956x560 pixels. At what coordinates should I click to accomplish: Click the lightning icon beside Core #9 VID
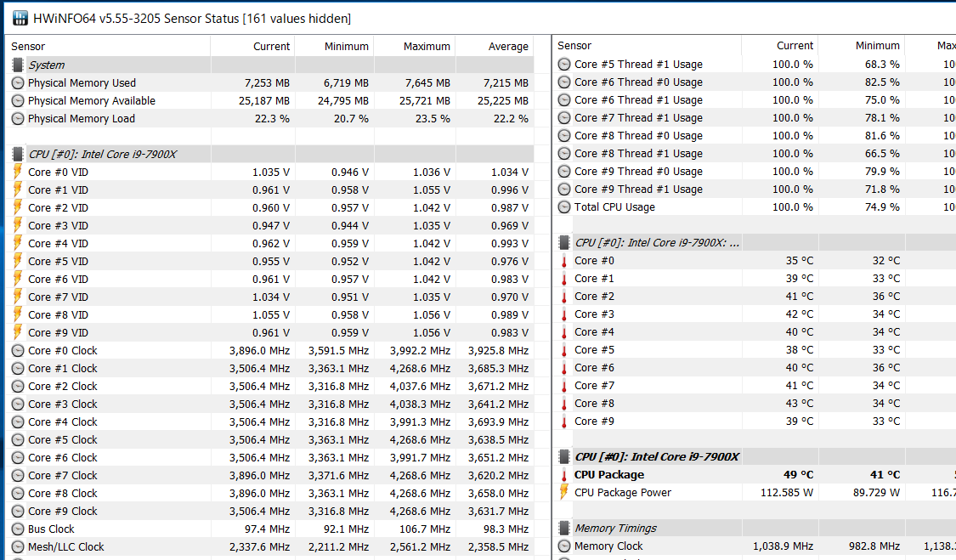click(x=18, y=332)
